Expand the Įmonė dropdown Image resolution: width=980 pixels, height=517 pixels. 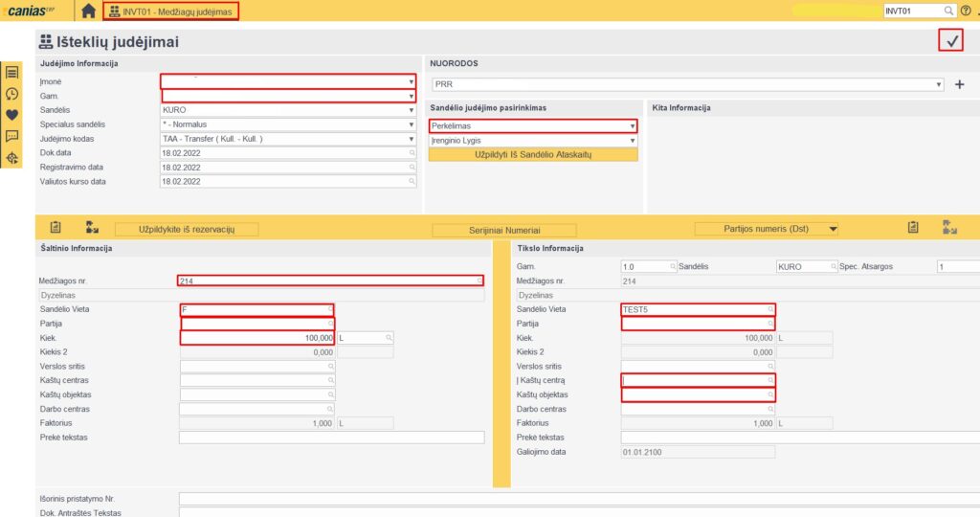click(411, 82)
